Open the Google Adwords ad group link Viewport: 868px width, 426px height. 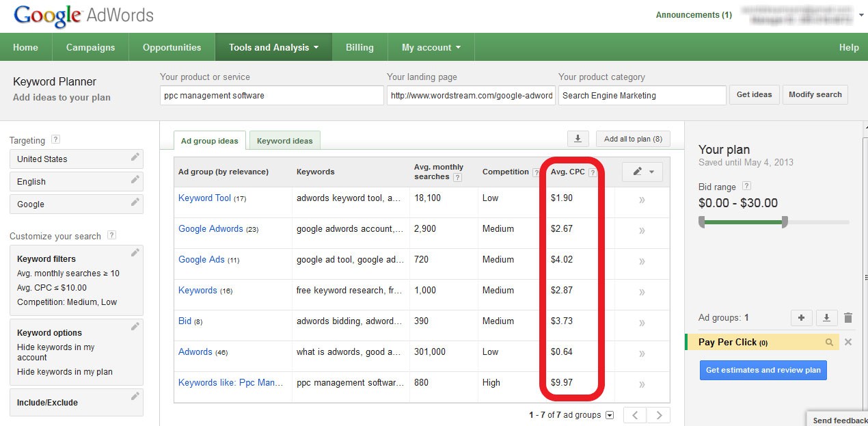(211, 228)
